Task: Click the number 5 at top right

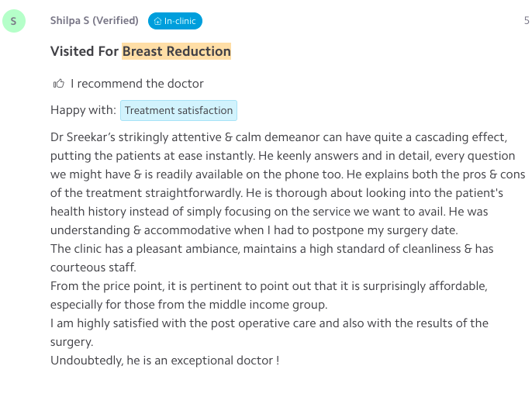Action: tap(527, 21)
